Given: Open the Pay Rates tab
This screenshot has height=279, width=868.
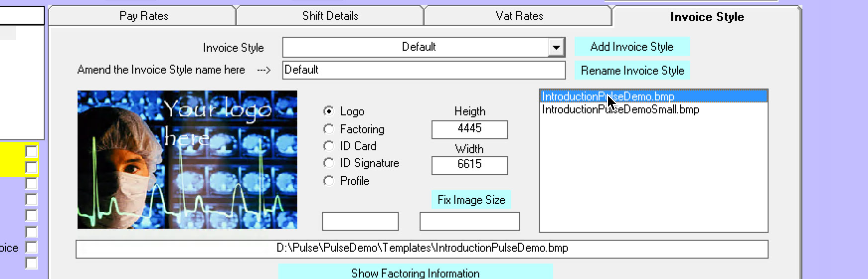Looking at the screenshot, I should click(143, 16).
